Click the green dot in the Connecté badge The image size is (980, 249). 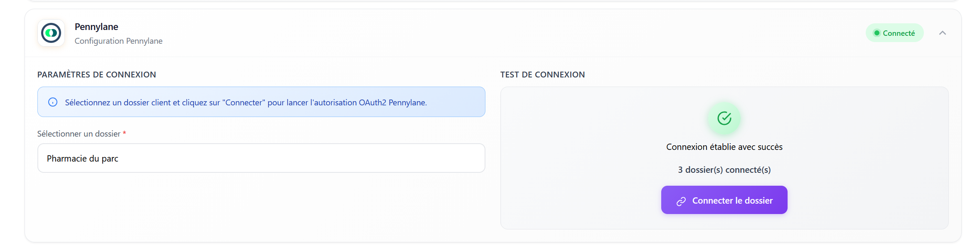click(x=877, y=33)
